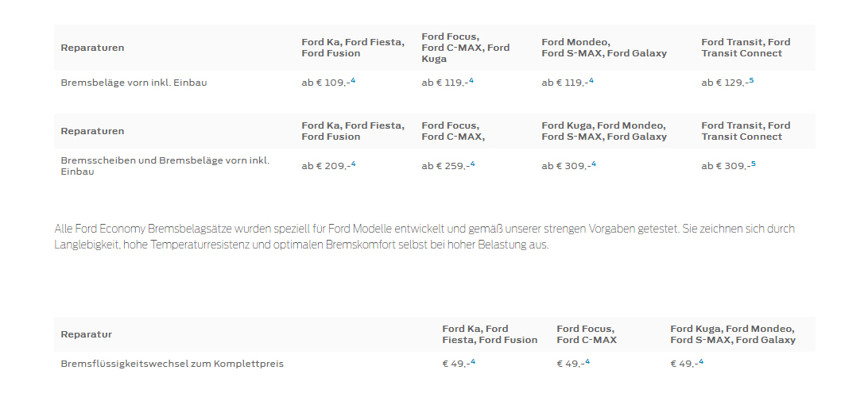
Task: Select the Bremsflüssigkeitswechsel zum Komplettpreis row label
Action: (x=172, y=364)
